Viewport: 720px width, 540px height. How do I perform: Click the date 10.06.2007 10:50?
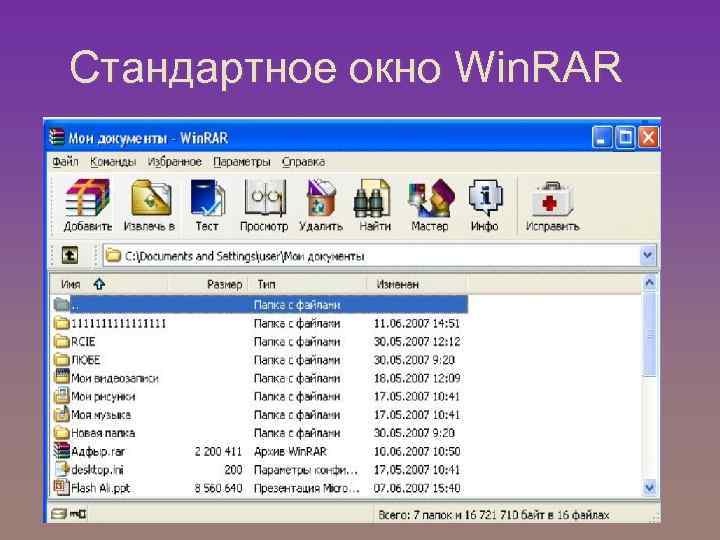pyautogui.click(x=416, y=451)
